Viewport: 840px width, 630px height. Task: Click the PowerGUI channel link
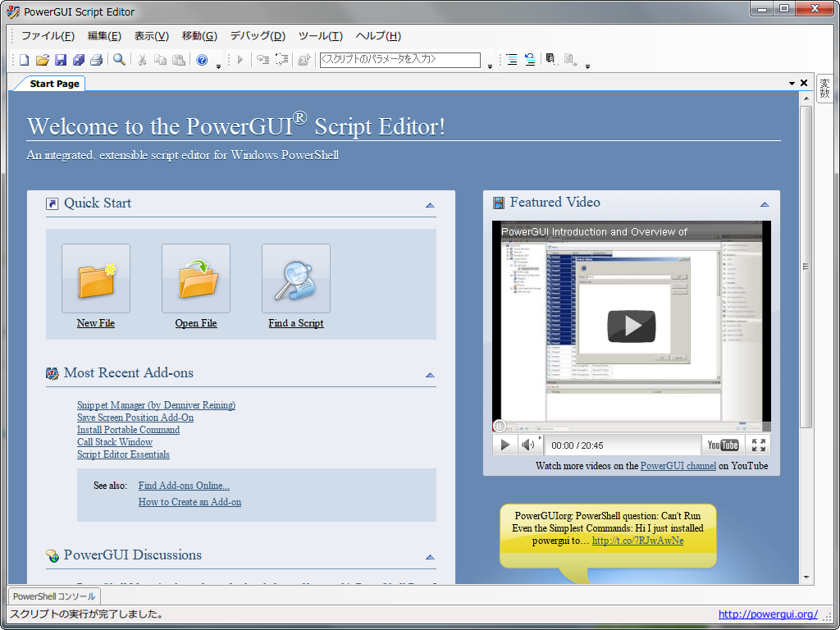(678, 466)
